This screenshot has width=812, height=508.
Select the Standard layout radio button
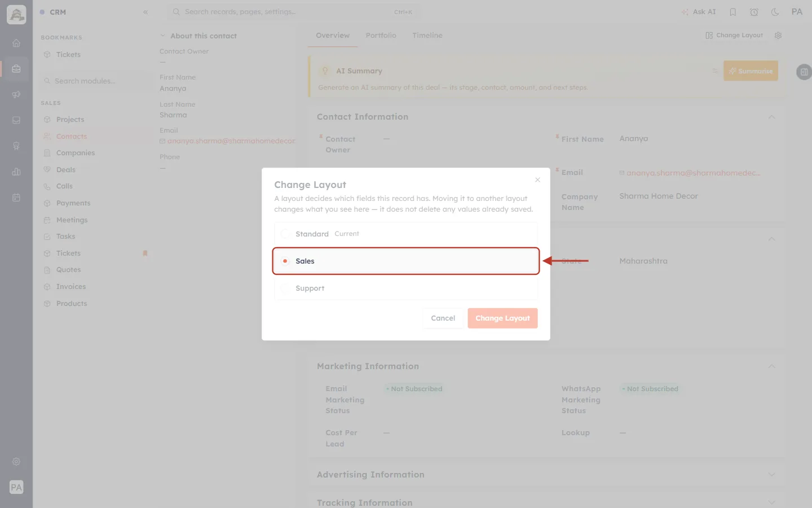[285, 234]
